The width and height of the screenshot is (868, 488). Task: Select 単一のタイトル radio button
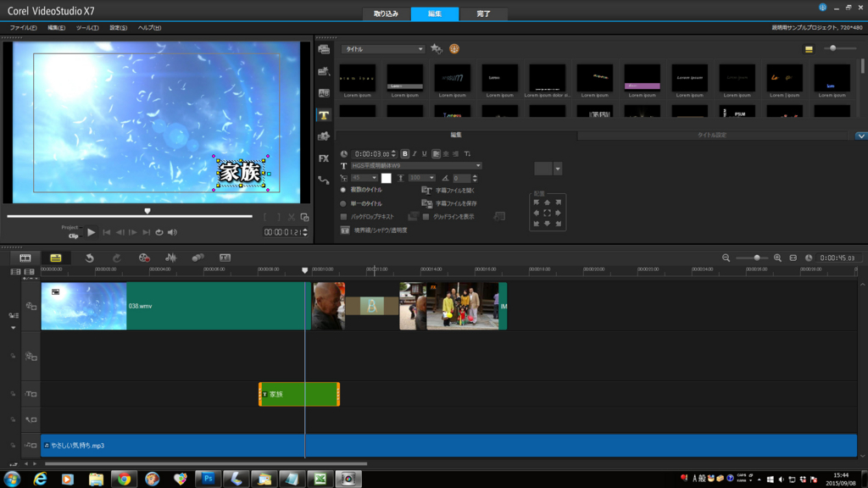(x=343, y=203)
